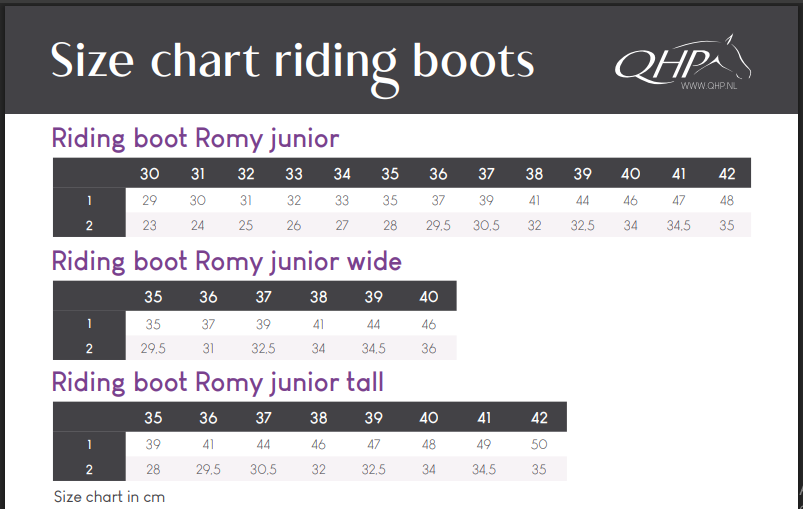Click the first 'Riding boot Romy junior' heading
Screen dimensions: 803x509
point(195,138)
